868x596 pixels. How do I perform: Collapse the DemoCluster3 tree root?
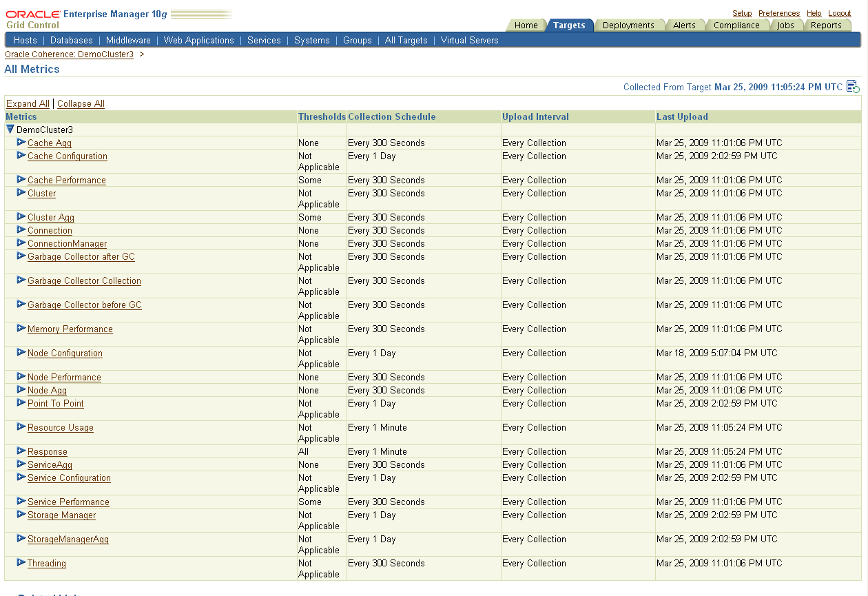coord(10,130)
